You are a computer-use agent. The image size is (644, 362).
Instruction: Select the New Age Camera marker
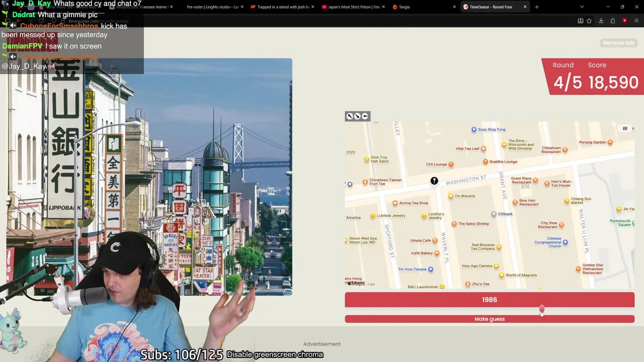coord(497,266)
